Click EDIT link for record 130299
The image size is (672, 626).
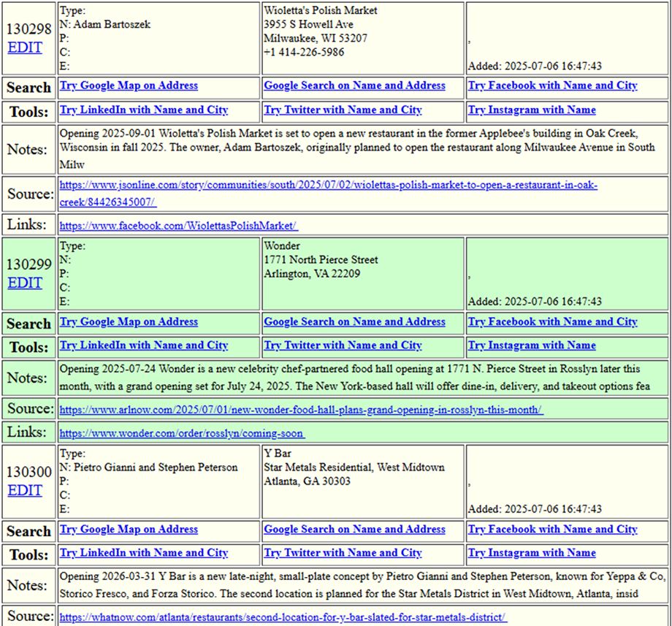(25, 283)
